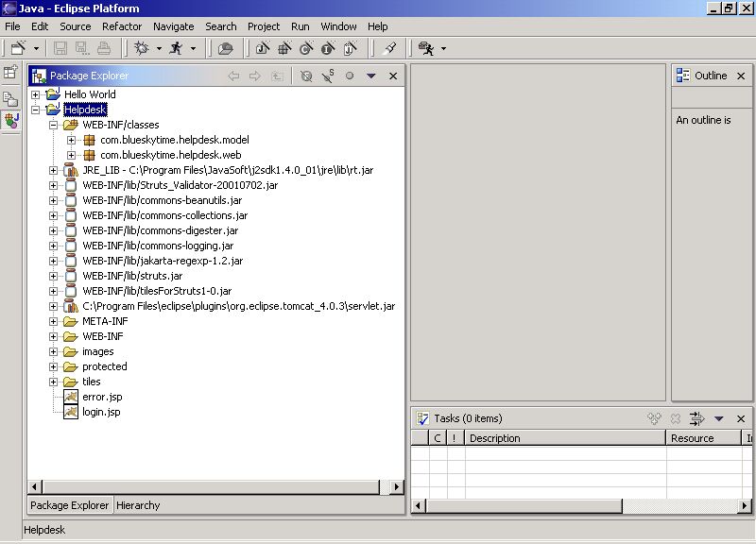
Task: Click the Description column header in Tasks
Action: tap(565, 438)
